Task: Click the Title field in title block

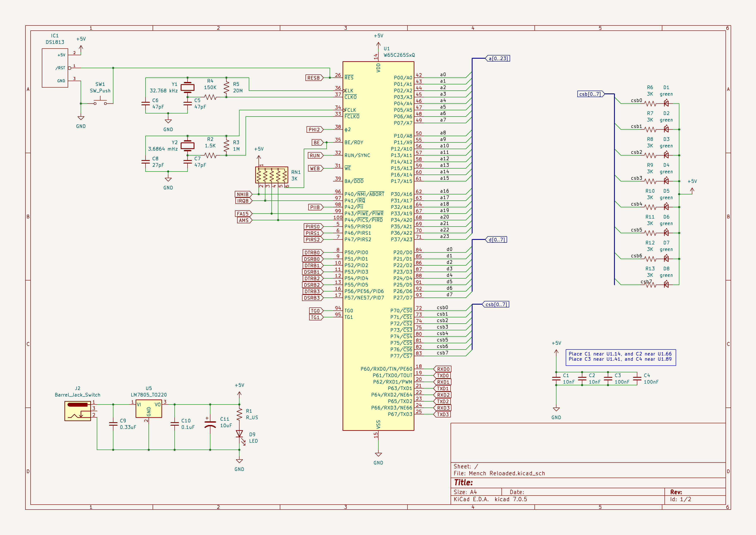Action: click(x=464, y=483)
